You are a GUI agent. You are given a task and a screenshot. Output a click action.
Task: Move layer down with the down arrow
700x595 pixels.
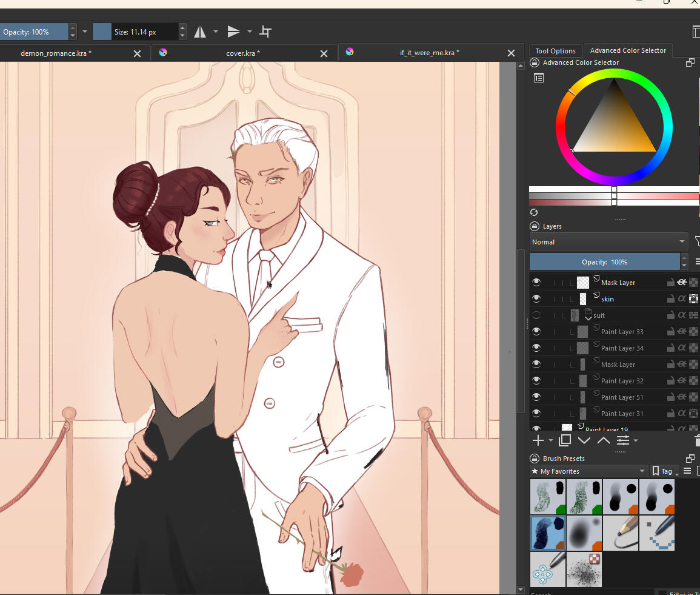(x=584, y=440)
